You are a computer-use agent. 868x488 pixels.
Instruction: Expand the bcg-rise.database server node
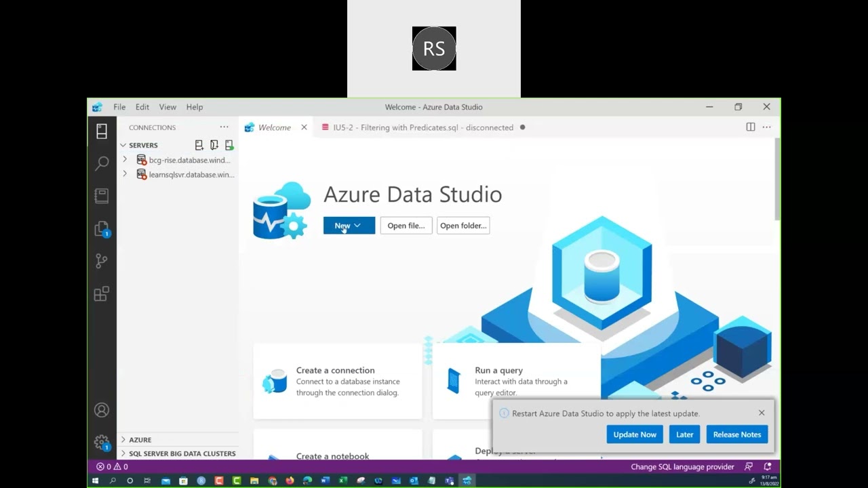[x=125, y=160]
